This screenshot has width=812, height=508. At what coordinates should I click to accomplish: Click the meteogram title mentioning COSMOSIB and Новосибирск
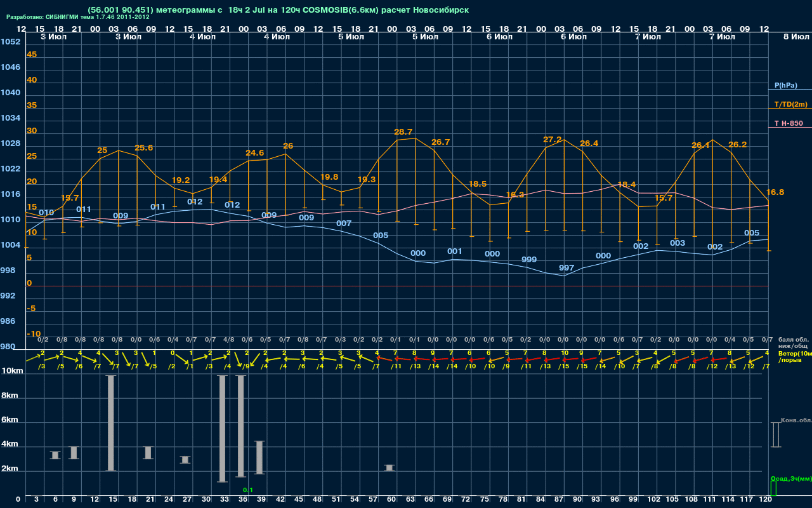coord(278,10)
